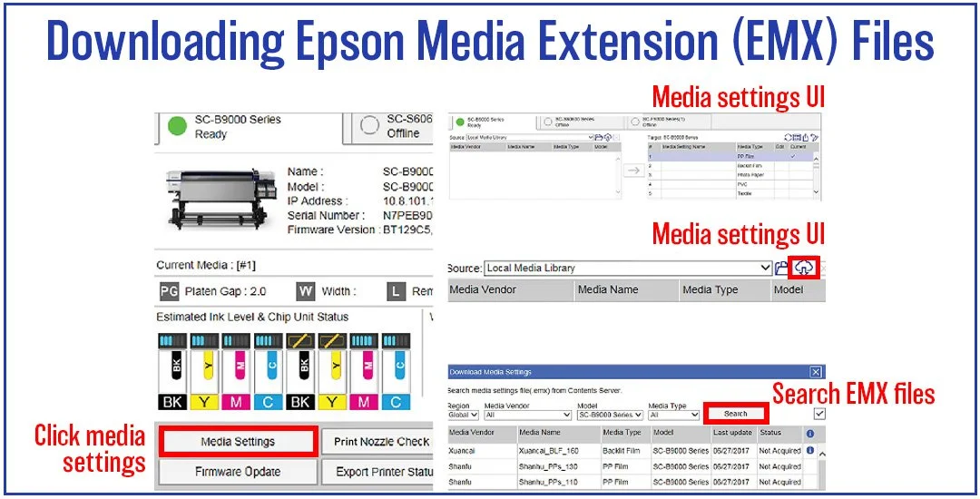Click Not Acquired status in Xuancai row
This screenshot has width=980, height=499.
tap(779, 450)
